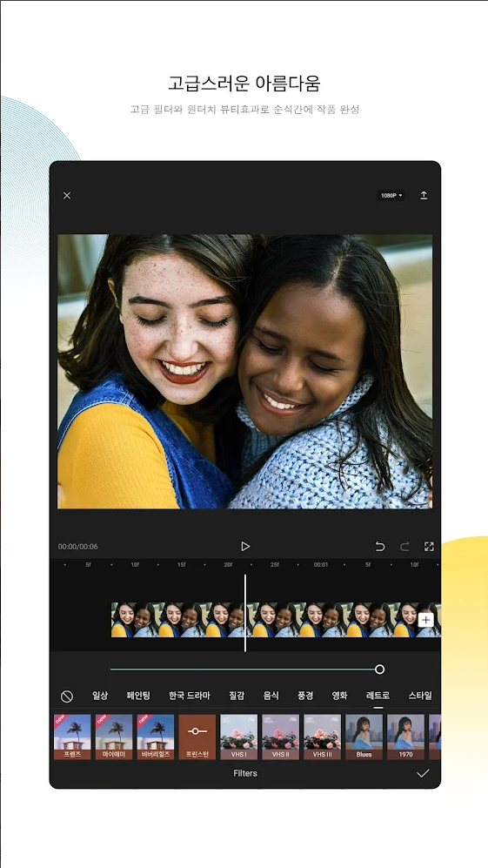488x868 pixels.
Task: Apply the VHS I filter
Action: 239,737
